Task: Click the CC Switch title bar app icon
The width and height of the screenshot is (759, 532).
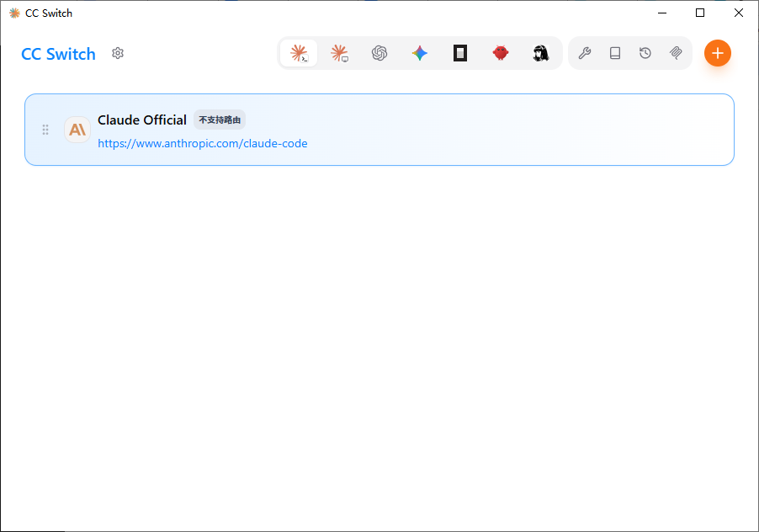Action: pos(14,13)
